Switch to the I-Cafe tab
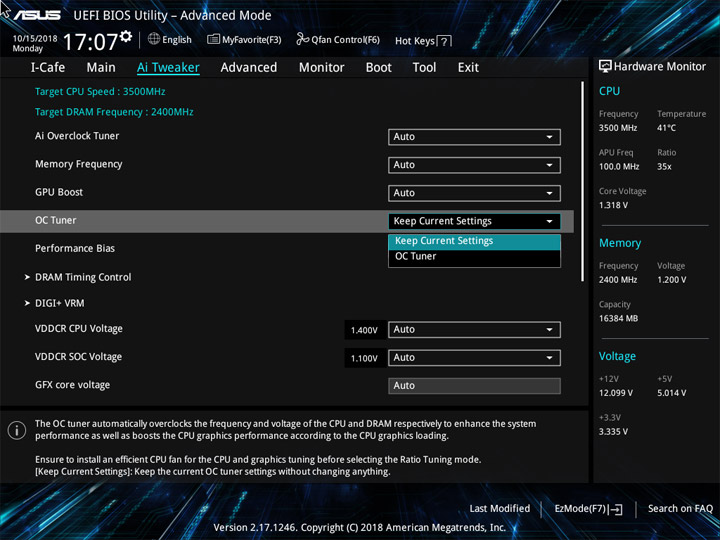 [x=48, y=68]
